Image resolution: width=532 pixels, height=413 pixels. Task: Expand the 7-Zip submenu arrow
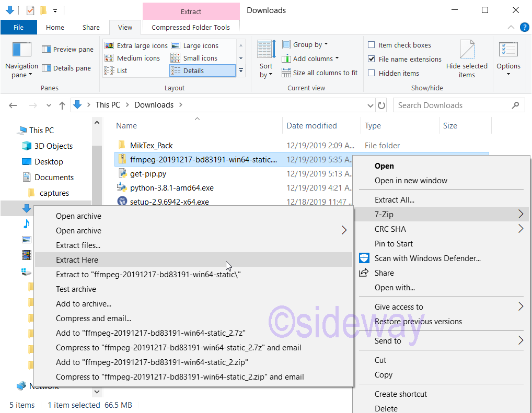pyautogui.click(x=521, y=214)
